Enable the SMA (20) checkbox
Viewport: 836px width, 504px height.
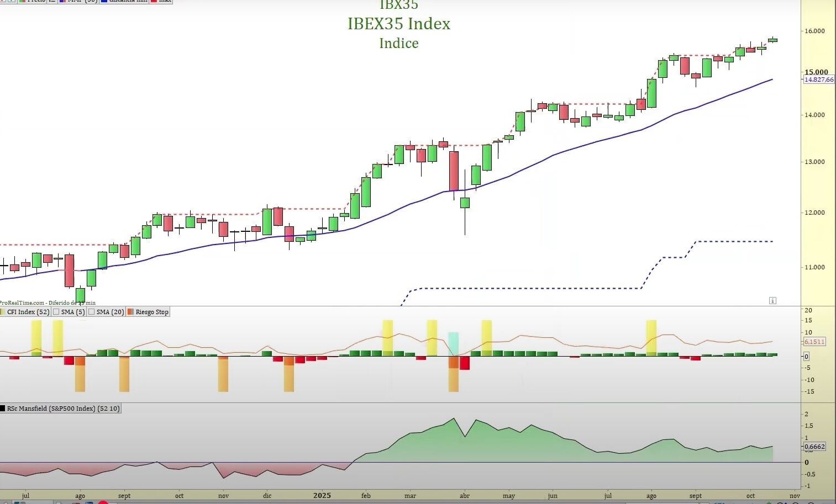tap(91, 312)
